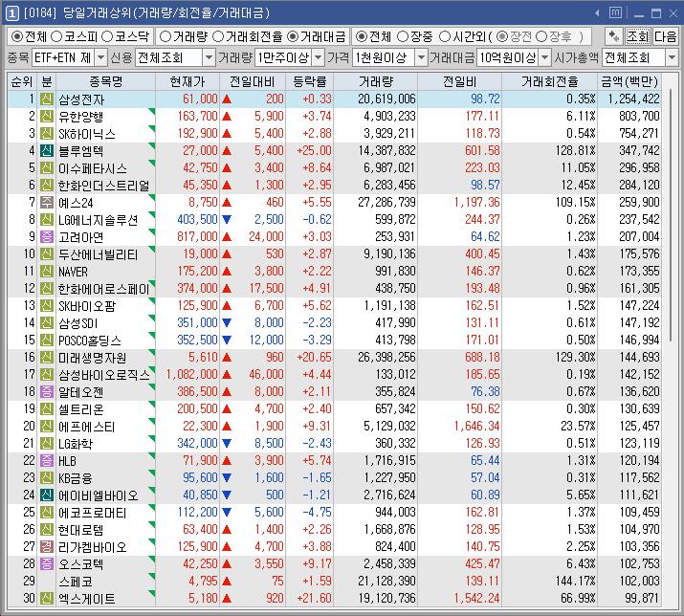
Task: Open the 거래대금 dropdown showing 10억원이상
Action: 514,57
